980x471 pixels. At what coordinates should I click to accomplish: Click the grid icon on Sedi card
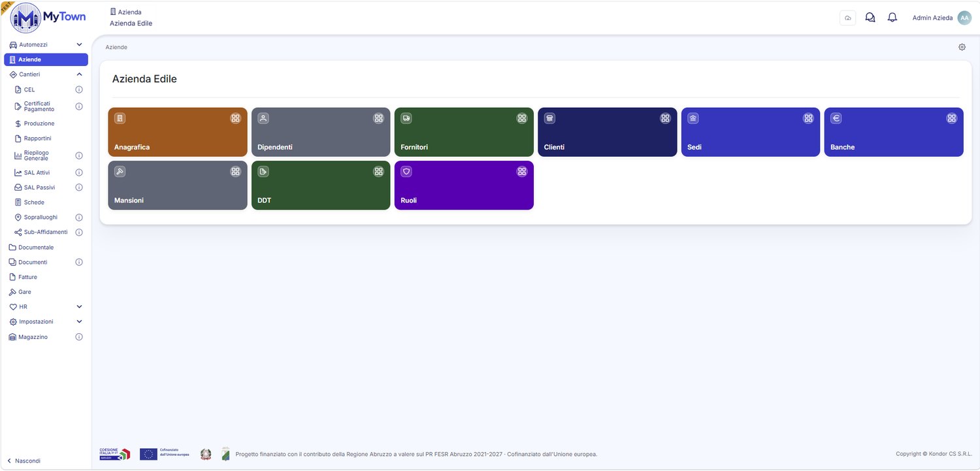[x=809, y=118]
